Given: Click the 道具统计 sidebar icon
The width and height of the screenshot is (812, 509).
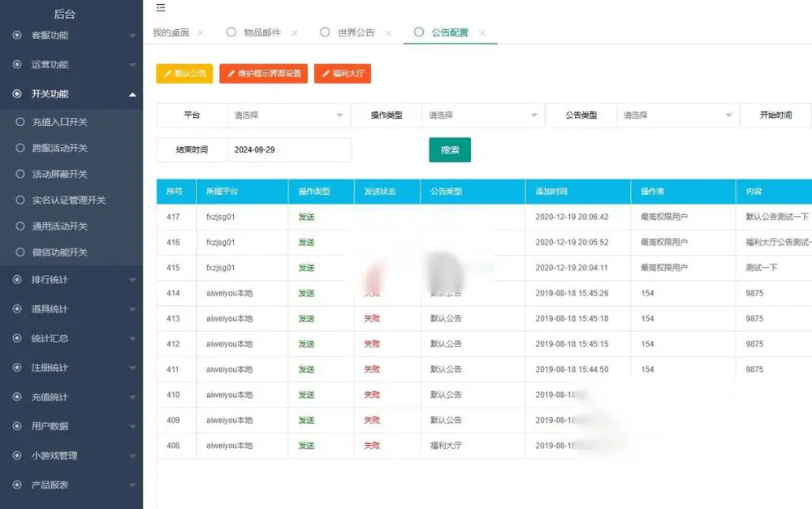Looking at the screenshot, I should point(17,308).
